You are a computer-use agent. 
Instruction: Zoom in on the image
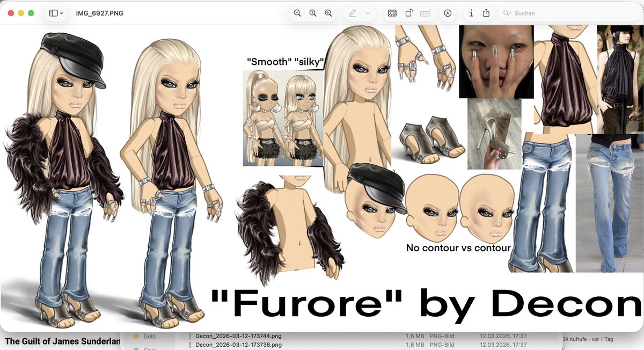coord(328,13)
